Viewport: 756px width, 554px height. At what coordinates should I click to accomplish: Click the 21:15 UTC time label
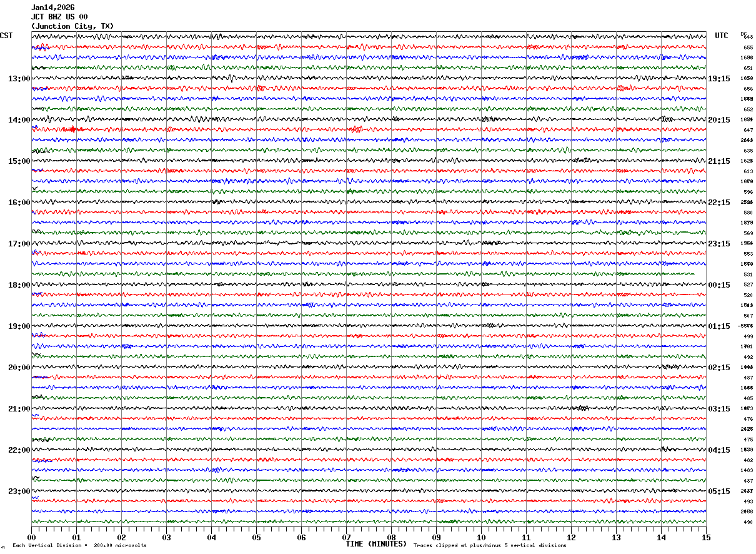(719, 161)
